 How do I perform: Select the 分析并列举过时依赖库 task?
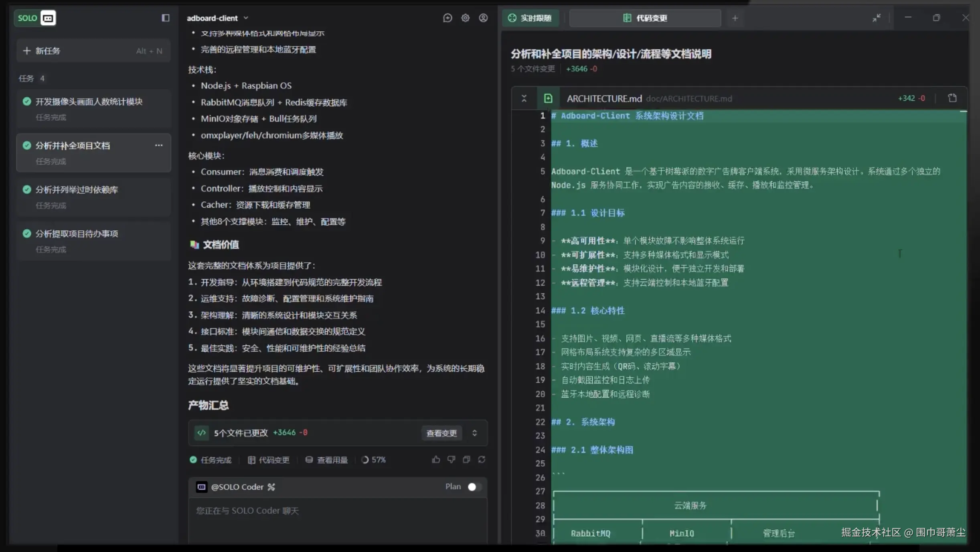click(x=93, y=197)
